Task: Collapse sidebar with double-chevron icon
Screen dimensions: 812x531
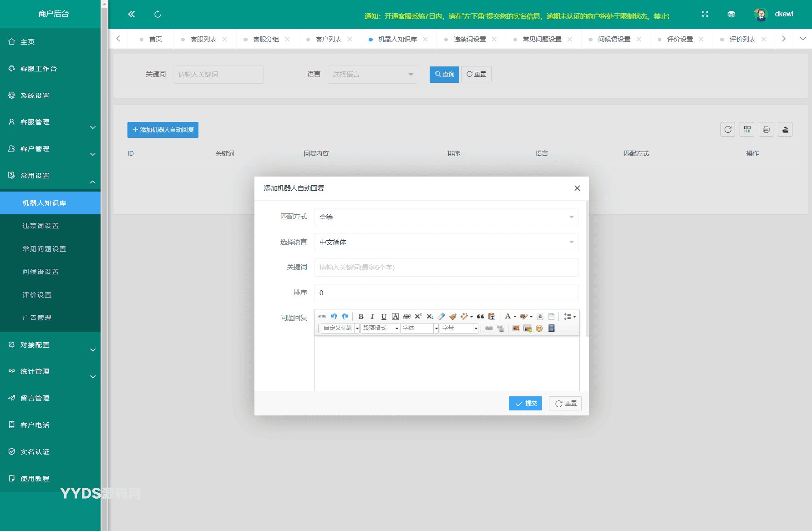Action: (x=132, y=14)
